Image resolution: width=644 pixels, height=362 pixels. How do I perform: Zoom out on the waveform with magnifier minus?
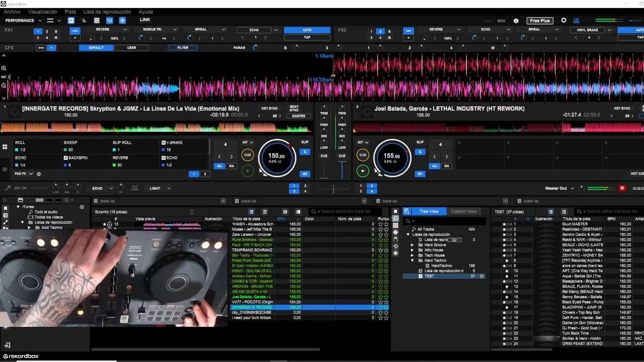click(x=4, y=85)
